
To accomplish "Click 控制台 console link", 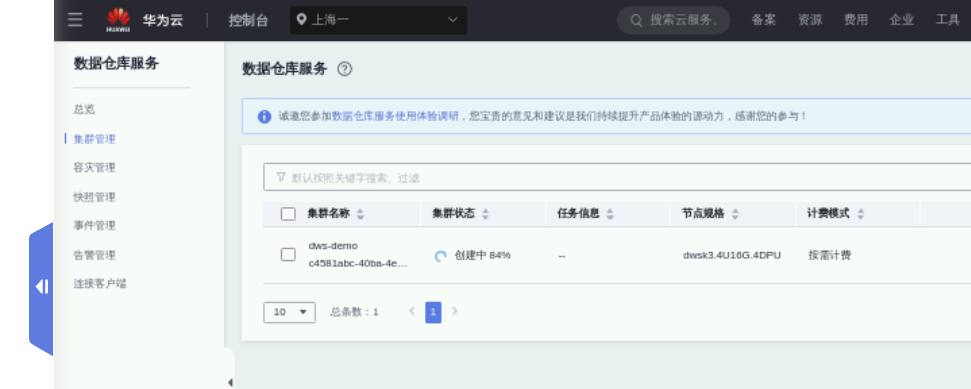I will (x=248, y=20).
